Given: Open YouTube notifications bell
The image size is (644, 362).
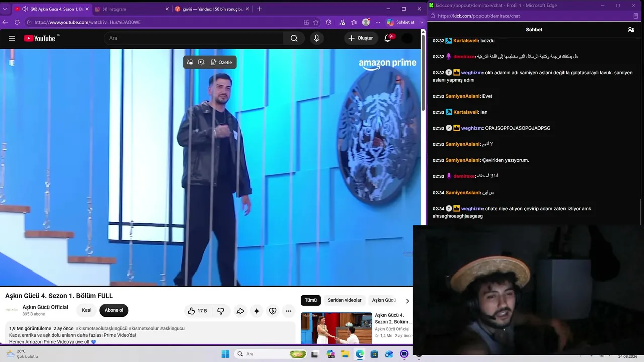Looking at the screenshot, I should 388,38.
